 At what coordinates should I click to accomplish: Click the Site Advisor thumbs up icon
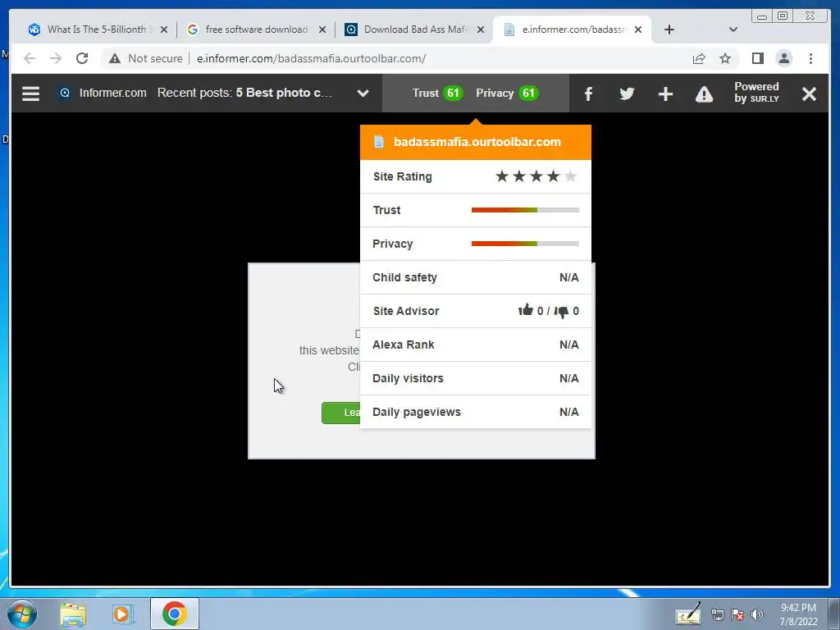[526, 310]
